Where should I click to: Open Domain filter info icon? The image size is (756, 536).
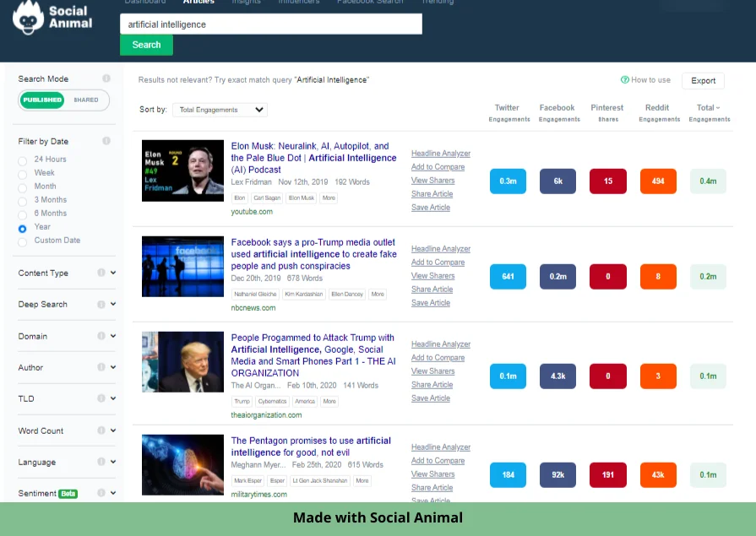(101, 336)
